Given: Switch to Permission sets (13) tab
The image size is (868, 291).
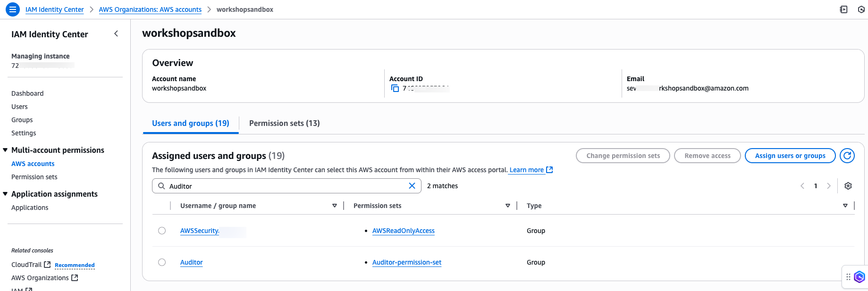Looking at the screenshot, I should (x=284, y=123).
